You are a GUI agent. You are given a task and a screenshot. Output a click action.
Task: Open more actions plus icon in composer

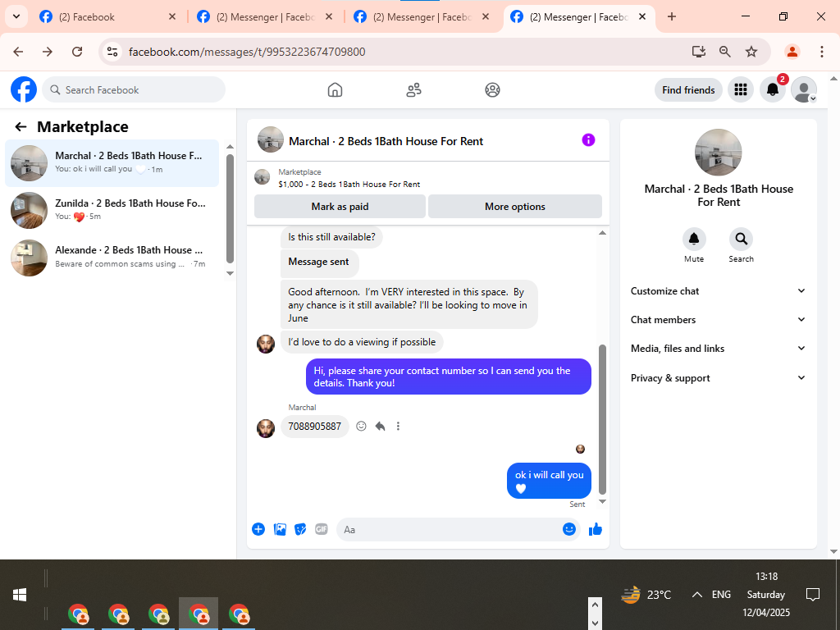258,529
